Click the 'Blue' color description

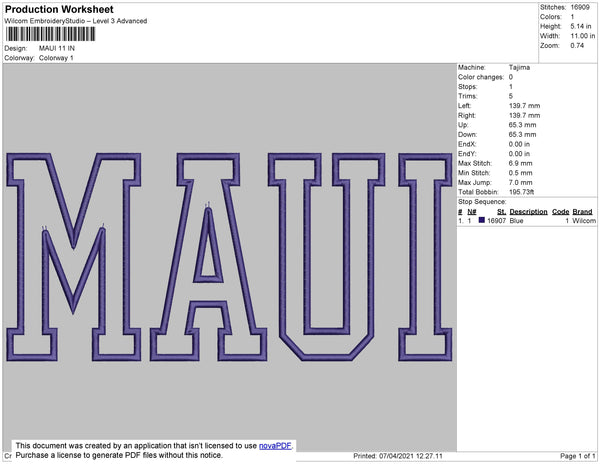(516, 221)
